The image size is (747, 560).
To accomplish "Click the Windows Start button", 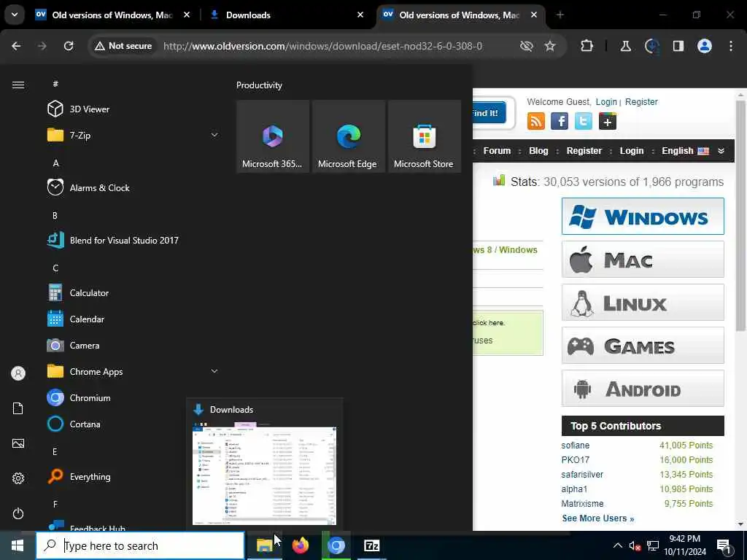I will 18,545.
